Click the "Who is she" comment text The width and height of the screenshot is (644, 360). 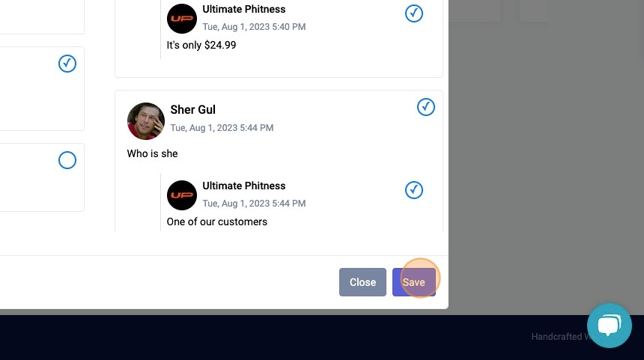[152, 153]
